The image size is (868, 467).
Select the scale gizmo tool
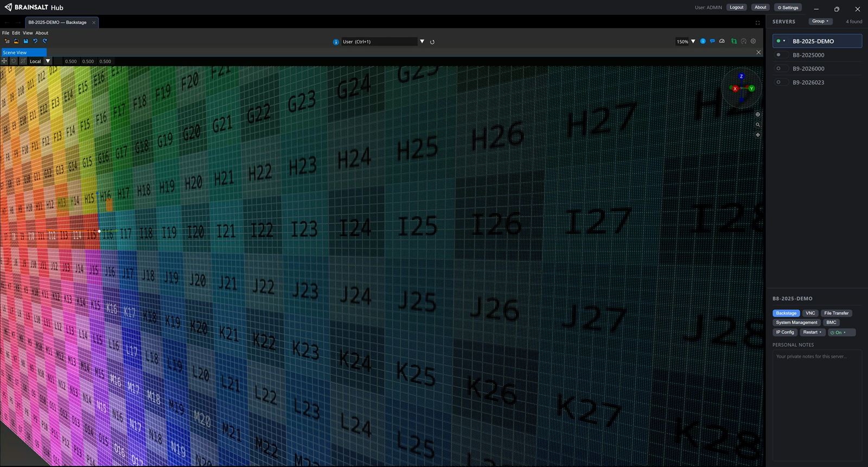(x=23, y=61)
